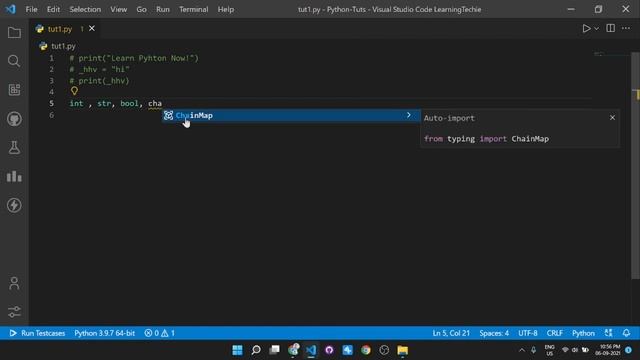Change the UTF-8 encoding setting
This screenshot has width=640, height=360.
(x=528, y=333)
